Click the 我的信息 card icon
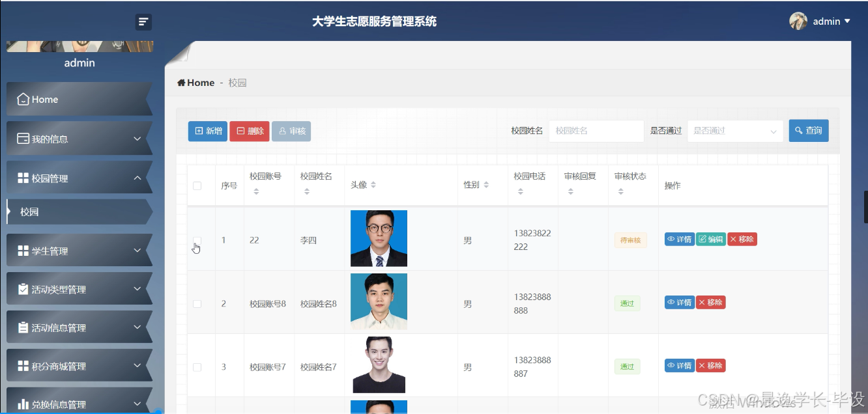 click(23, 139)
